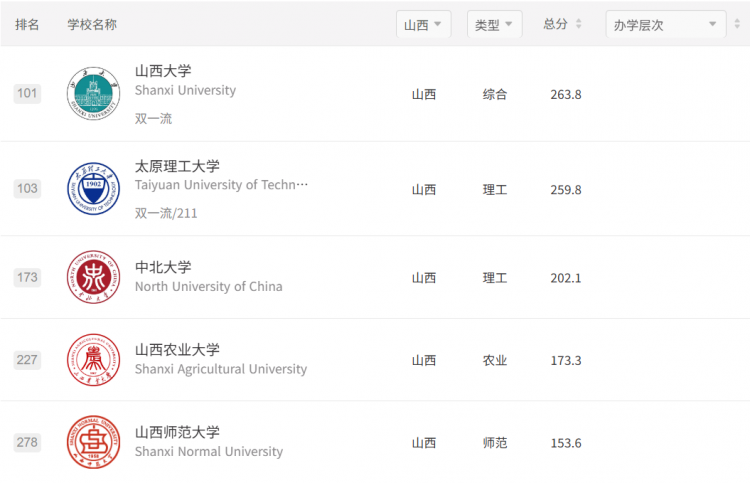Click the Shanxi Normal University logo
This screenshot has height=483, width=750.
93,442
